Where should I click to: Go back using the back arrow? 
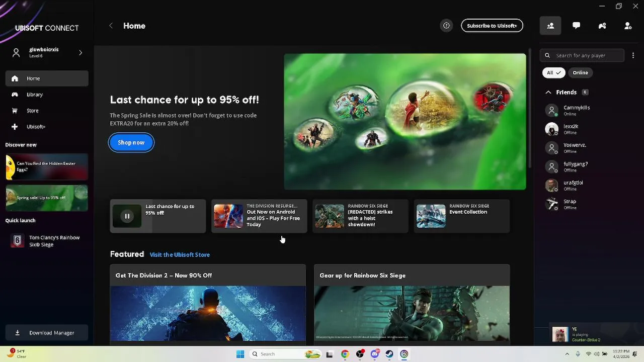tap(111, 26)
